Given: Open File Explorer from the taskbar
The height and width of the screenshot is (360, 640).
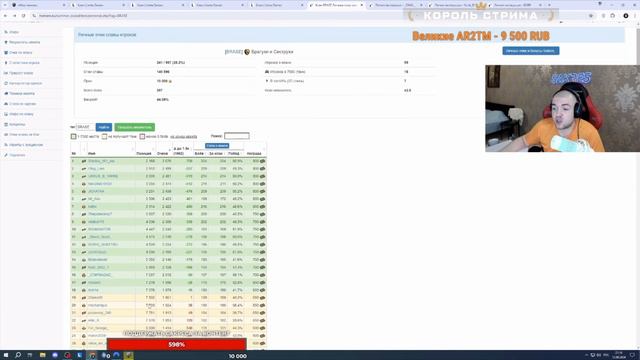Looking at the screenshot, I should (x=42, y=356).
